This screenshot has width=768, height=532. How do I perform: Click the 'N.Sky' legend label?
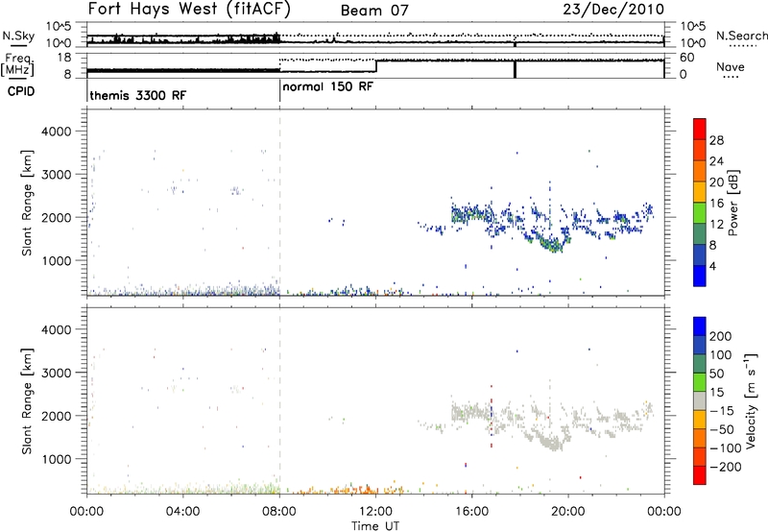18,36
